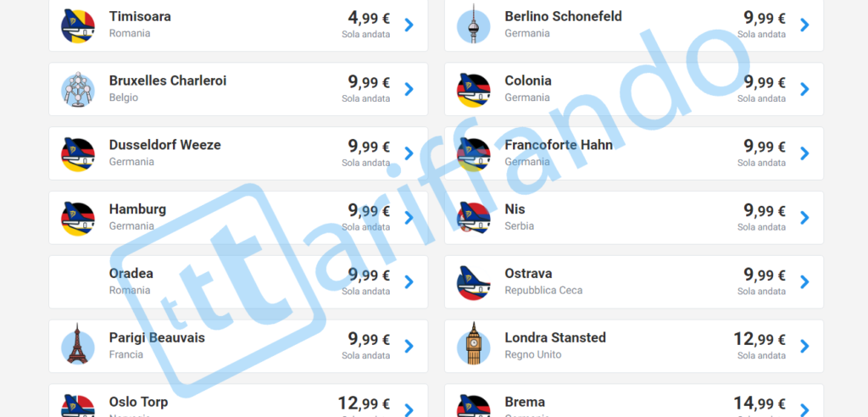Click the Colonia 9,99 € price
868x417 pixels.
[x=765, y=82]
